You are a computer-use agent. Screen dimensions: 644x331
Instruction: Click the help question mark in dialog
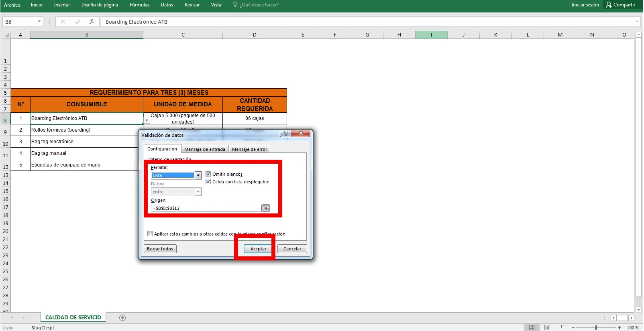coord(285,133)
